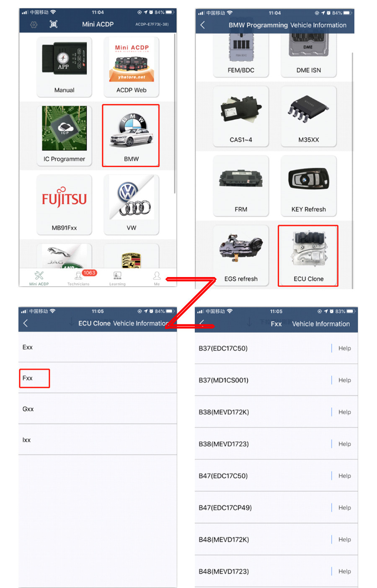Select the FRM module tile
Image resolution: width=377 pixels, height=588 pixels.
coord(241,186)
